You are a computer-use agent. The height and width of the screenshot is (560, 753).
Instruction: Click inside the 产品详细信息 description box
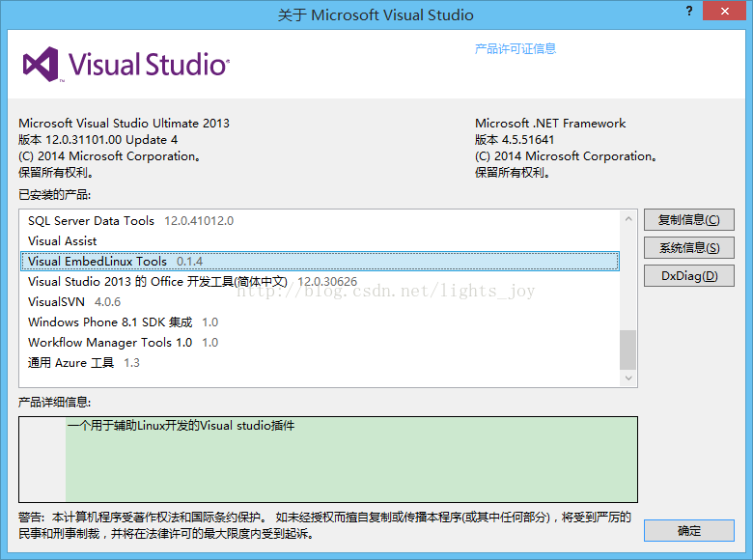(328, 460)
